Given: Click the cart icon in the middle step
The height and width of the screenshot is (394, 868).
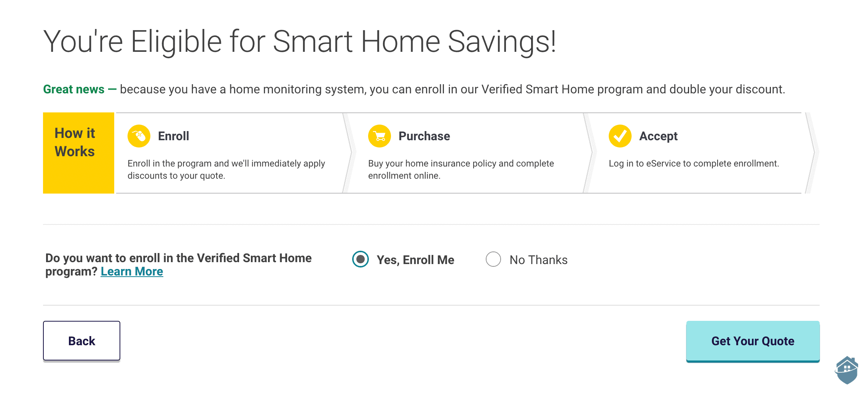Looking at the screenshot, I should pos(379,136).
